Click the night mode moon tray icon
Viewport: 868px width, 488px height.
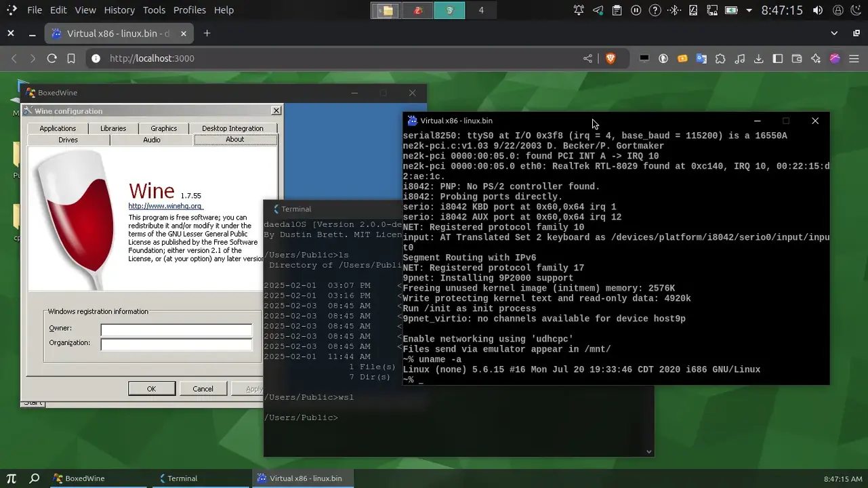point(856,10)
